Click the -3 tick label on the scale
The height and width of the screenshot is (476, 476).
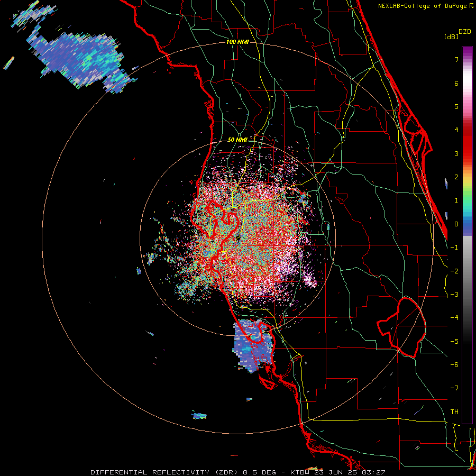[454, 295]
